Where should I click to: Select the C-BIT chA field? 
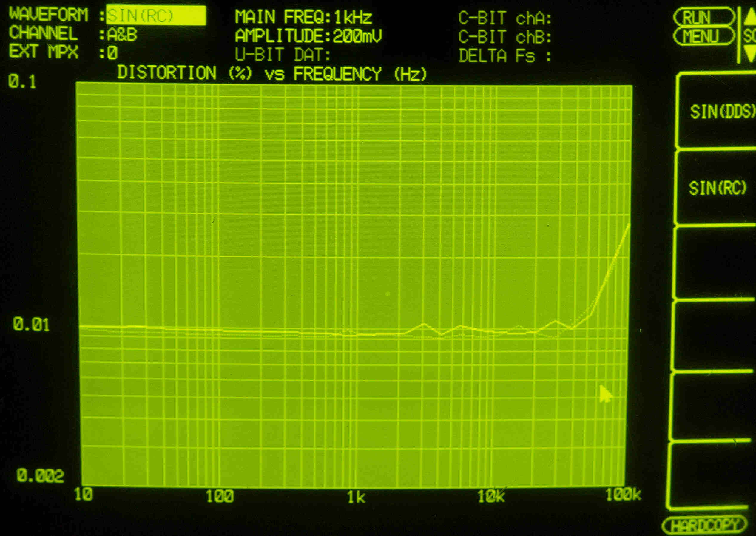pos(504,18)
